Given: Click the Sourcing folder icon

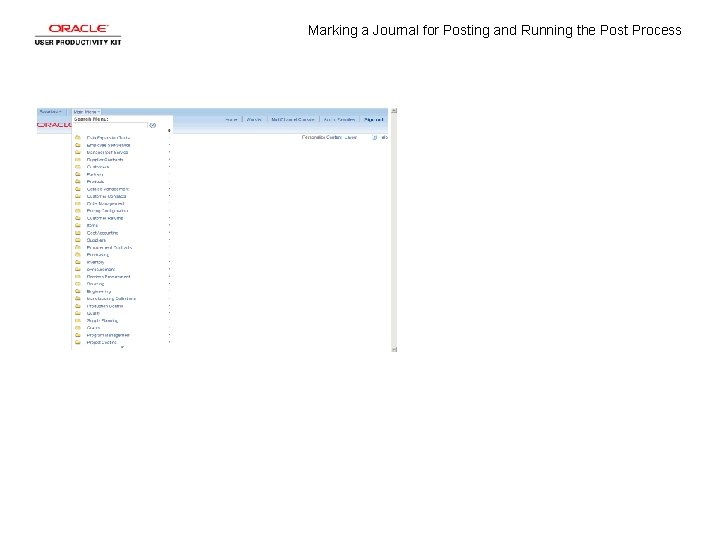Looking at the screenshot, I should tap(78, 284).
